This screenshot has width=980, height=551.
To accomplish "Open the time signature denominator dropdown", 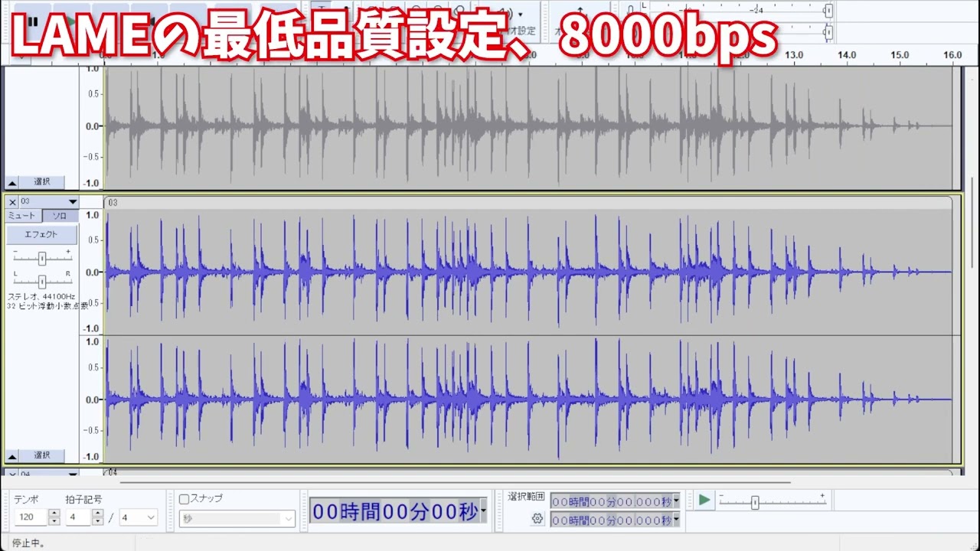I will click(x=138, y=517).
